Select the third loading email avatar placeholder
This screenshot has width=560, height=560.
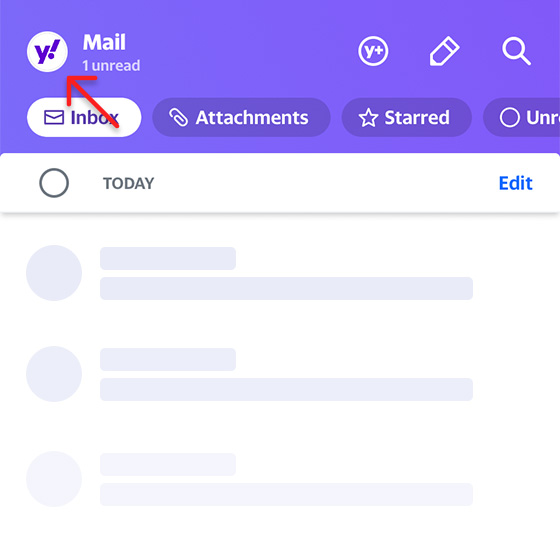(54, 479)
